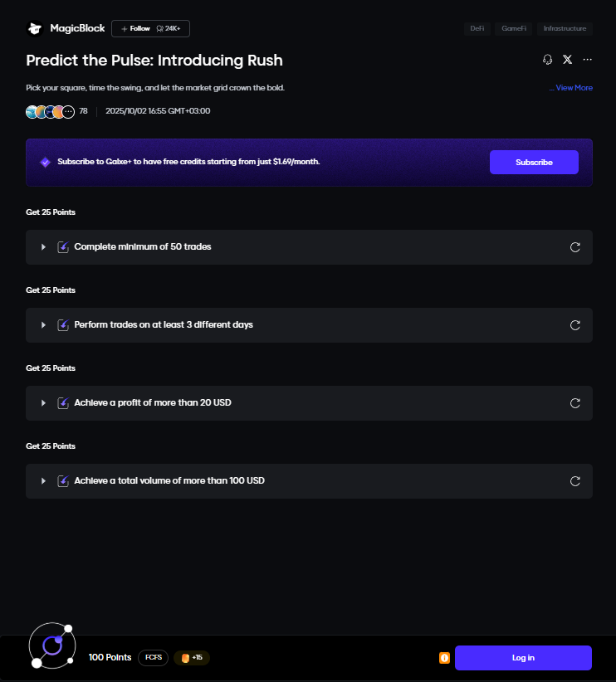Refresh the 'Complete minimum of 50 trades' task

(x=575, y=247)
